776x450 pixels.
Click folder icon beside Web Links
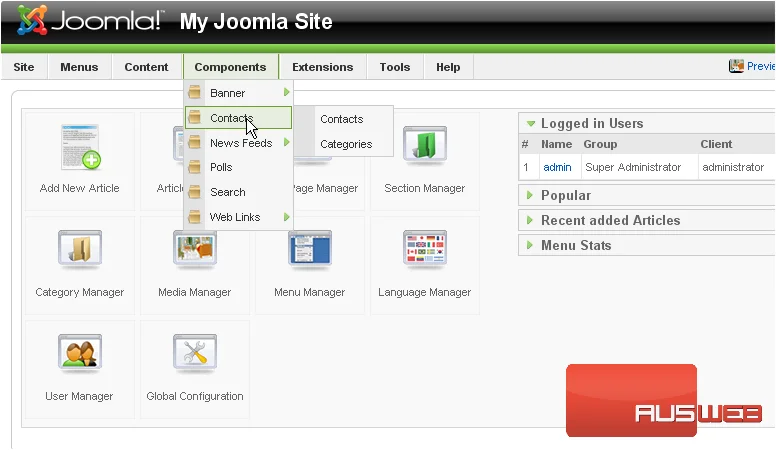194,217
